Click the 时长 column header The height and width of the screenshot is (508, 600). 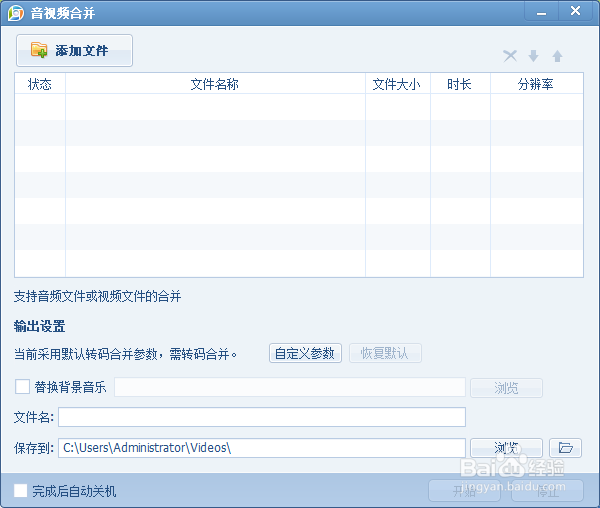click(x=460, y=84)
